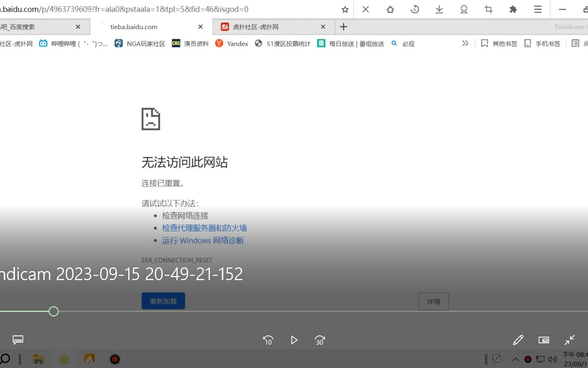Image resolution: width=588 pixels, height=368 pixels.
Task: Open the NGA玩家社区 bookmark
Action: [140, 43]
